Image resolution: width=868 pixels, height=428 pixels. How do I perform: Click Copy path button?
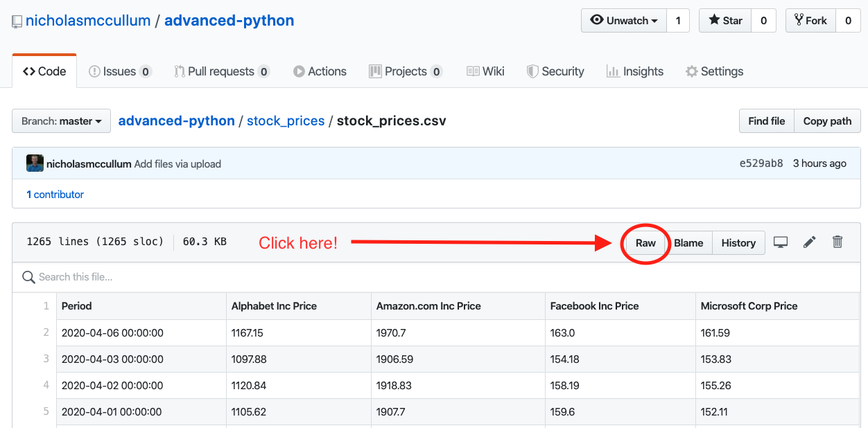pos(827,121)
